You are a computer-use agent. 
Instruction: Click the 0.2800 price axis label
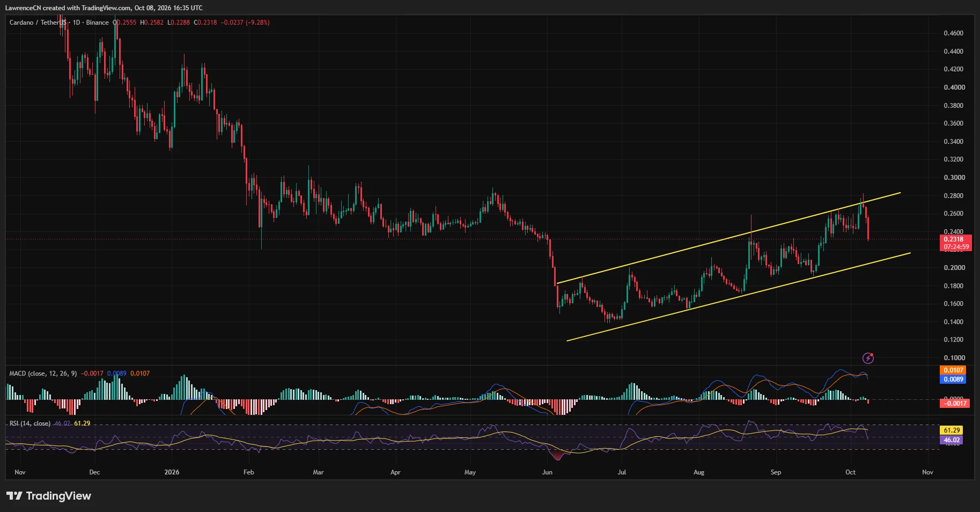[x=954, y=196]
